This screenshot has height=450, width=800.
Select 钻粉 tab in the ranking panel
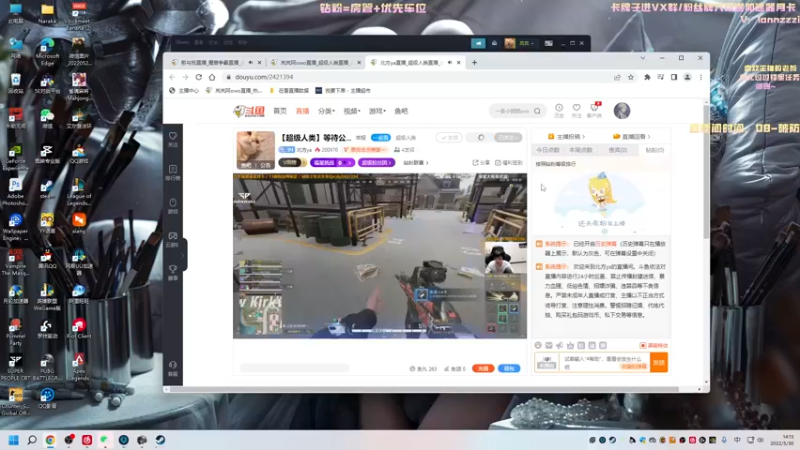tap(654, 150)
